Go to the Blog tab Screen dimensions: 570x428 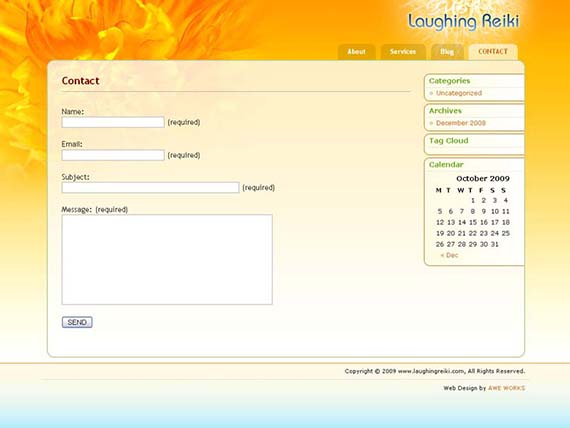point(447,52)
